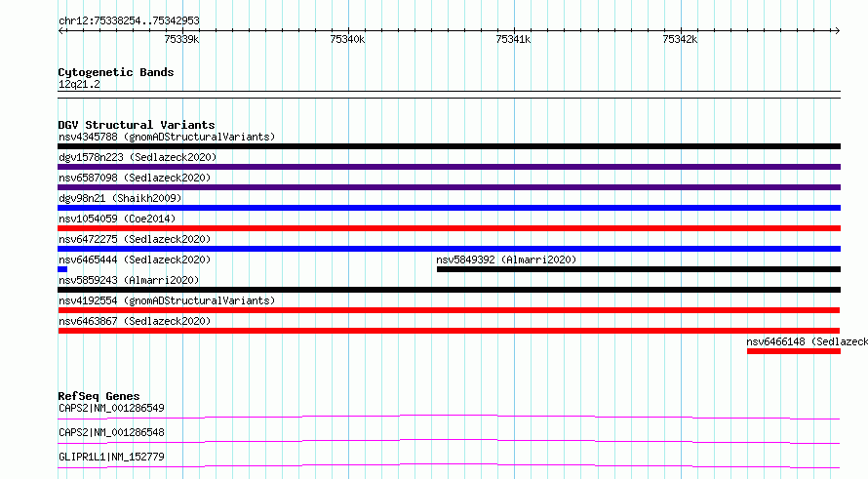Screen dimensions: 868x479
Task: Select the Cytogenetic Bands track heading
Action: click(116, 72)
